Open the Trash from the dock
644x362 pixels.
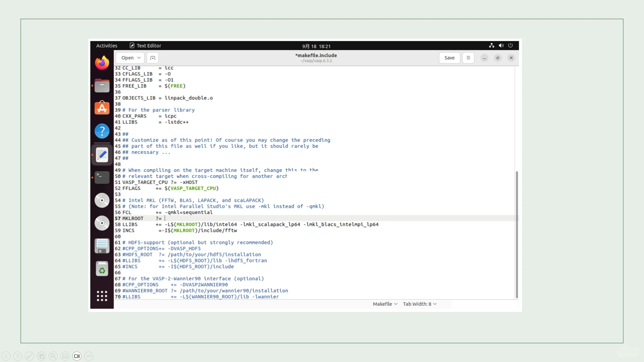coord(102,269)
